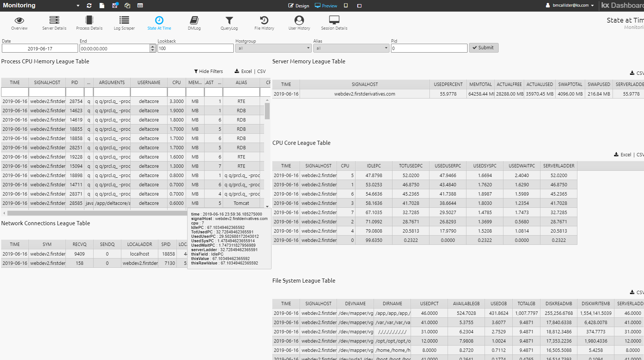Open the Alias dropdown
This screenshot has height=360, width=644.
coord(351,48)
